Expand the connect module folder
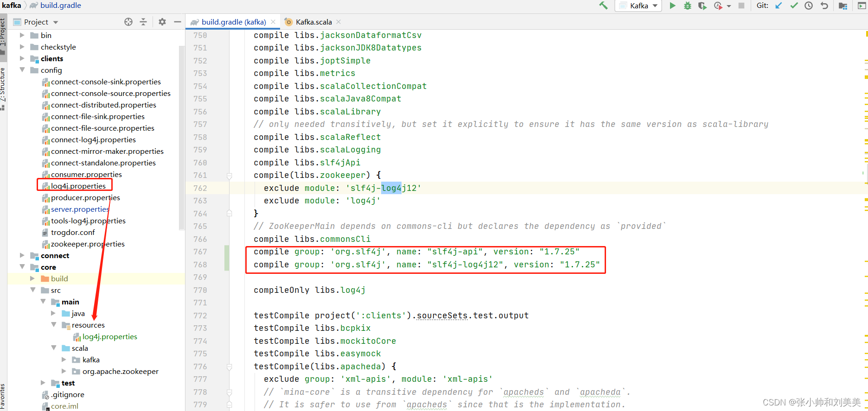This screenshot has width=868, height=411. 22,255
